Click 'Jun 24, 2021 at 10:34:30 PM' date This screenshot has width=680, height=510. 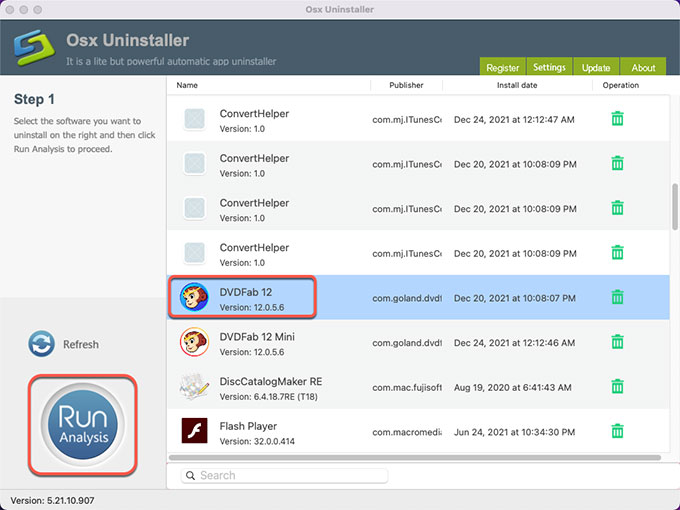point(514,432)
